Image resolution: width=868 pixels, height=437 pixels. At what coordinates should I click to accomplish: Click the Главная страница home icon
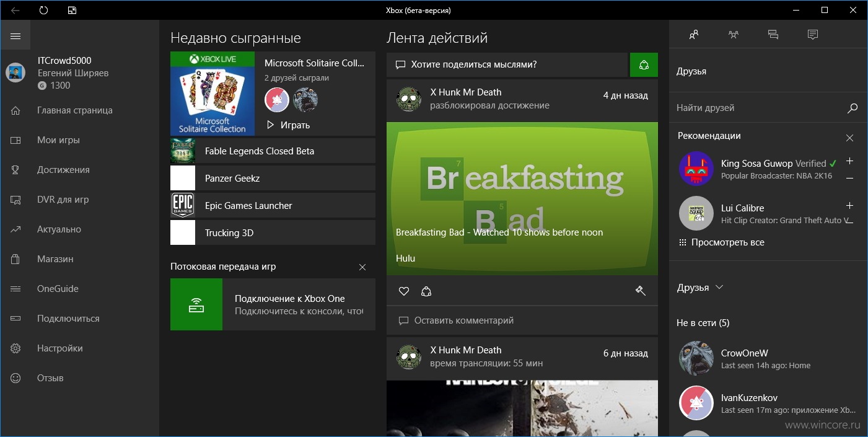15,110
